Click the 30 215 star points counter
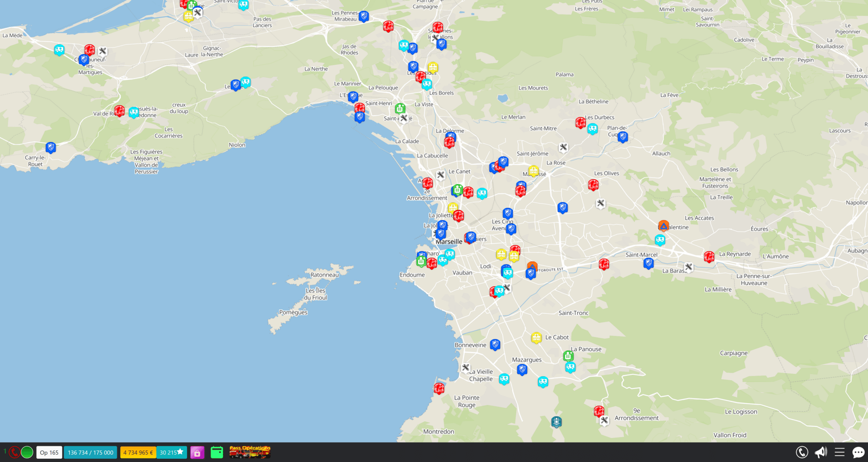Screen dimensions: 868x462 coord(171,453)
